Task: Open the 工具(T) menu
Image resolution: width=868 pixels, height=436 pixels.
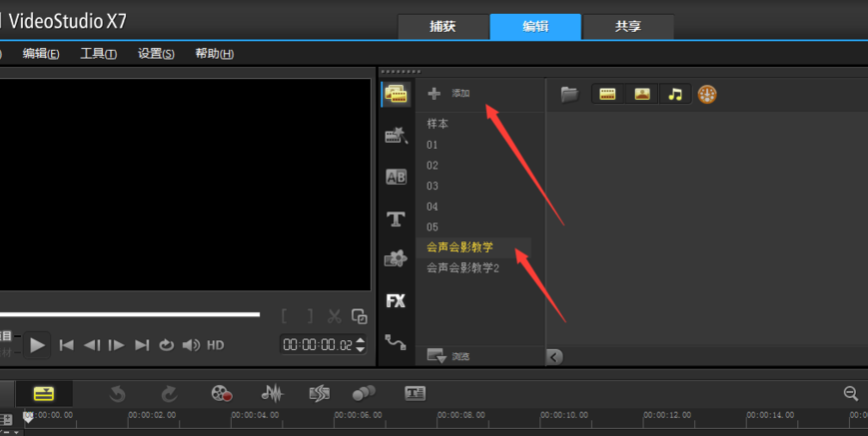Action: pyautogui.click(x=99, y=54)
